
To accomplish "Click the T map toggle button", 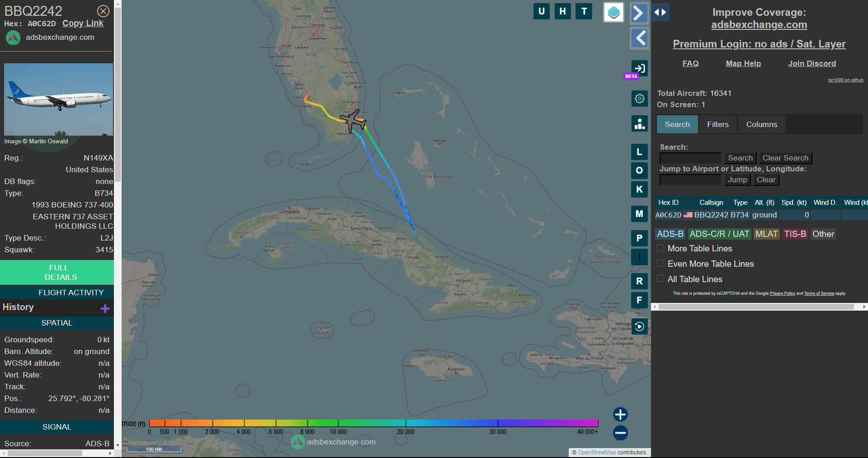I will [584, 11].
